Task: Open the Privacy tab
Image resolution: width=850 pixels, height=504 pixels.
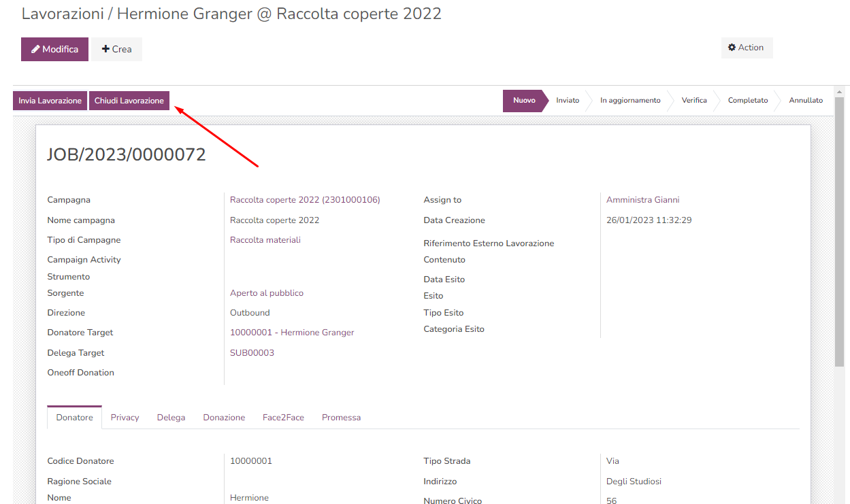Action: click(x=125, y=418)
